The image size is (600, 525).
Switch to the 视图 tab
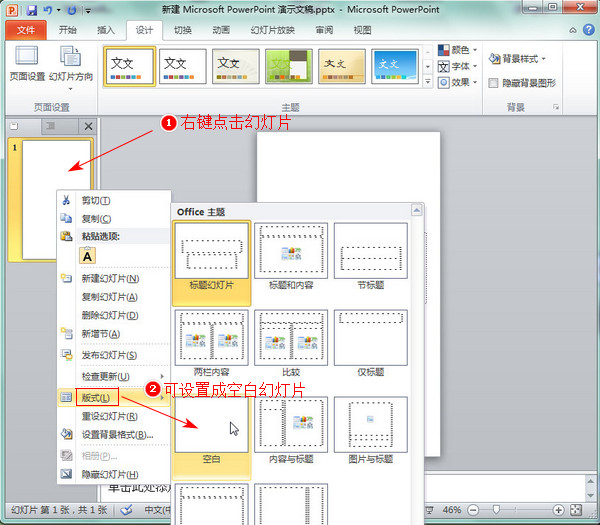362,30
